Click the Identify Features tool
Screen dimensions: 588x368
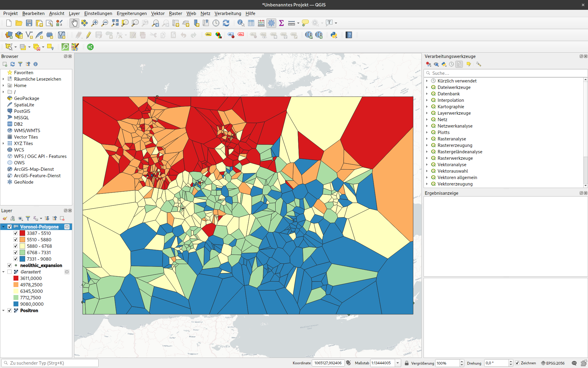[x=241, y=23]
